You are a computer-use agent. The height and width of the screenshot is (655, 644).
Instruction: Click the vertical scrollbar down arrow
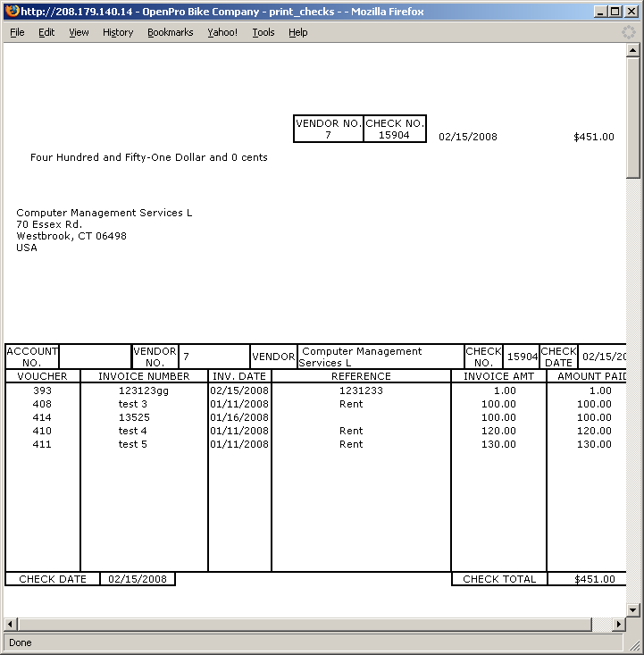pos(633,609)
